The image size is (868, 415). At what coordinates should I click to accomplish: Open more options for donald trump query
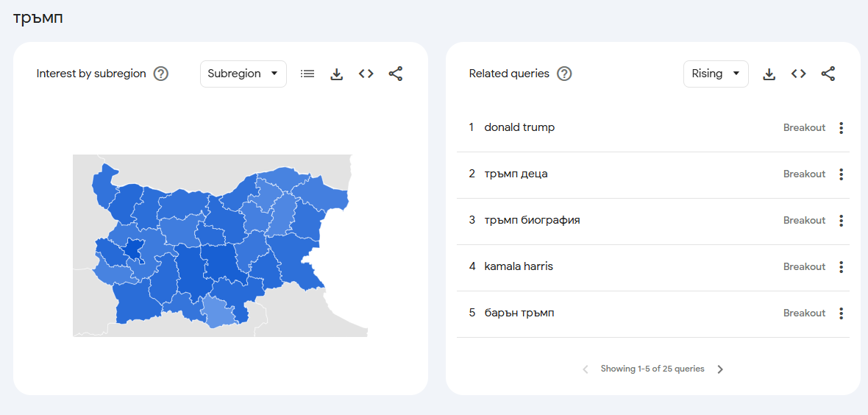[x=842, y=128]
